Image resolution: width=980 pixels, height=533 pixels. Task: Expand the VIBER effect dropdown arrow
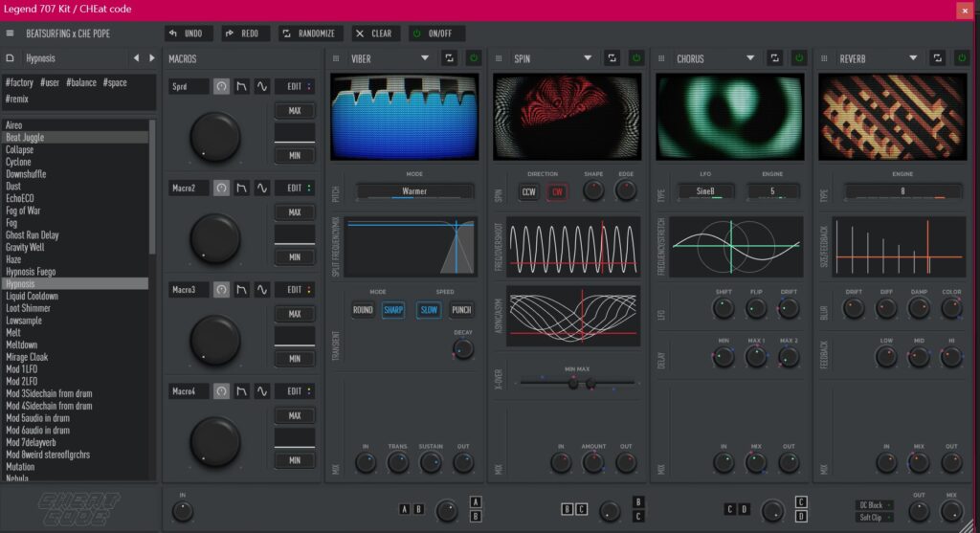(x=425, y=58)
